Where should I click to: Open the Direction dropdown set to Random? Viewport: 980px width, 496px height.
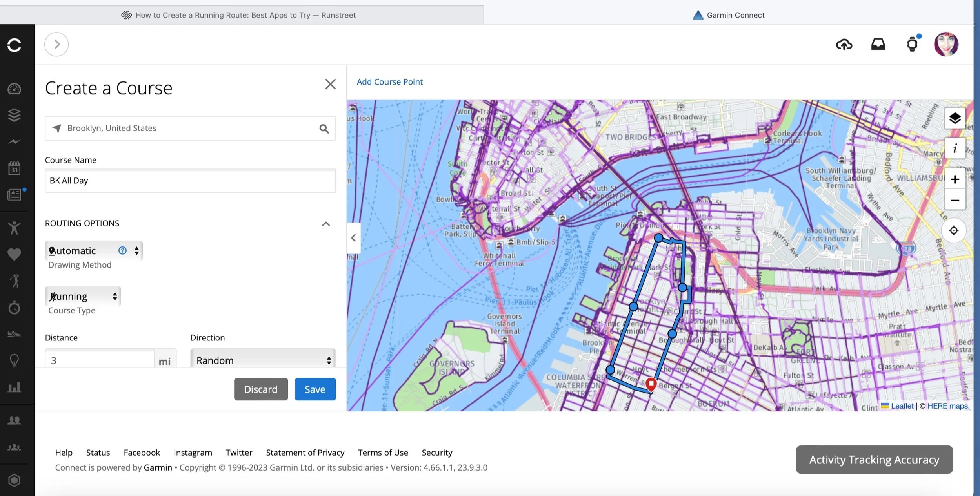(262, 360)
